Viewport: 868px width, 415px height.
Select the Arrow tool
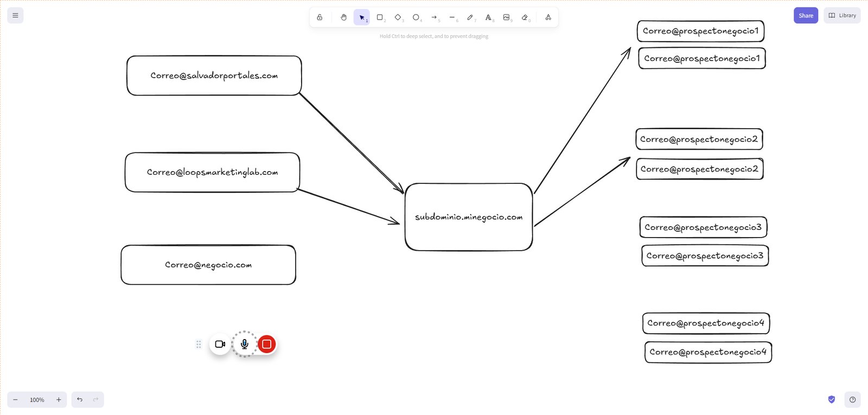[x=434, y=17]
